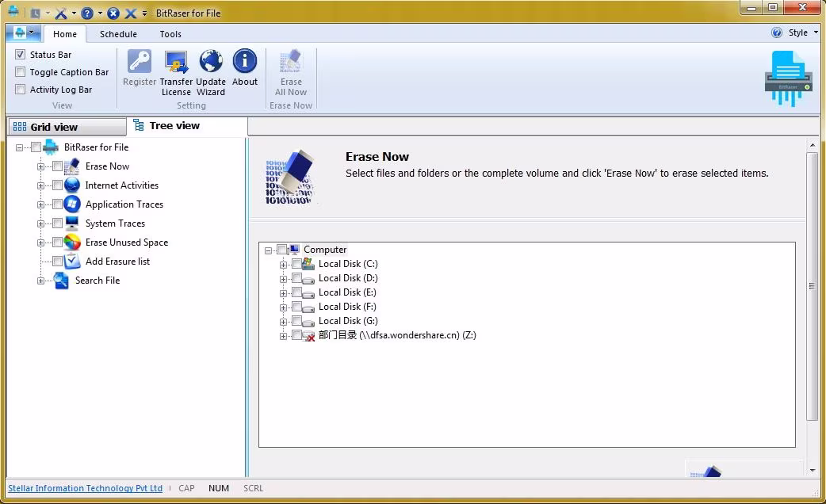826x504 pixels.
Task: Check the Computer checkbox
Action: (x=282, y=249)
